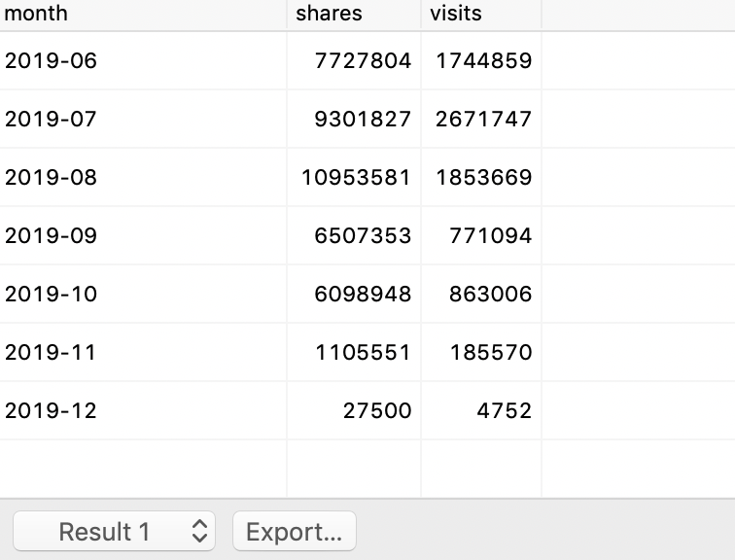Viewport: 735px width, 560px height.
Task: Select the 2019-09 month cell
Action: 52,235
